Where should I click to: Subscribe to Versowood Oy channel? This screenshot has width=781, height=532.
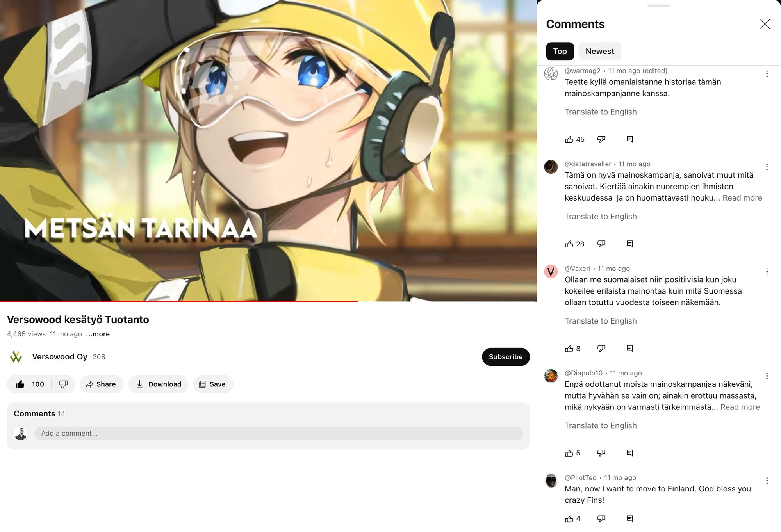pos(506,357)
